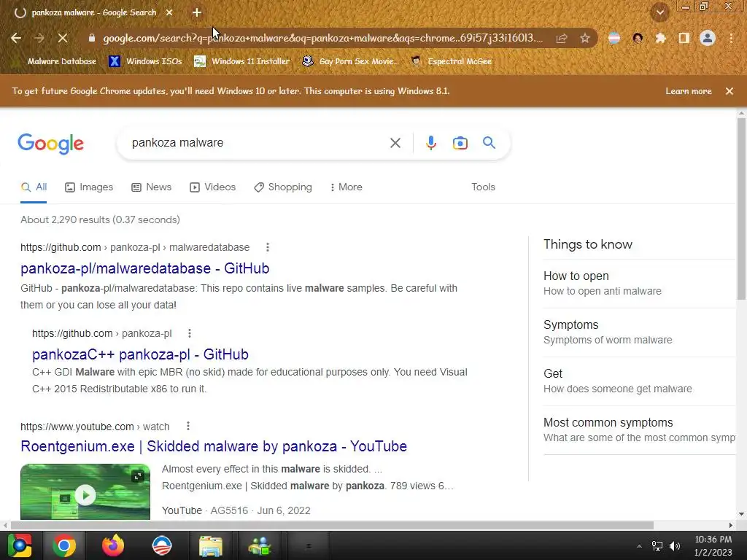The width and height of the screenshot is (747, 560).
Task: Switch to the Images tab
Action: 89,187
